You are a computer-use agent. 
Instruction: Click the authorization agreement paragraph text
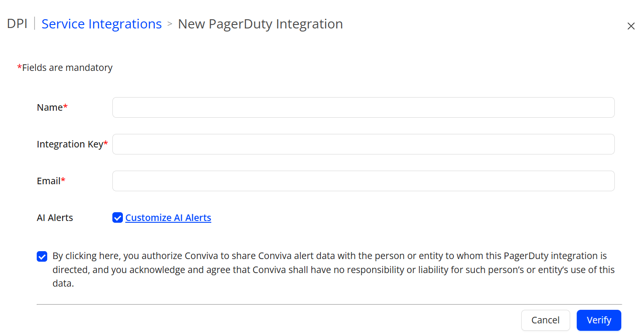click(332, 270)
